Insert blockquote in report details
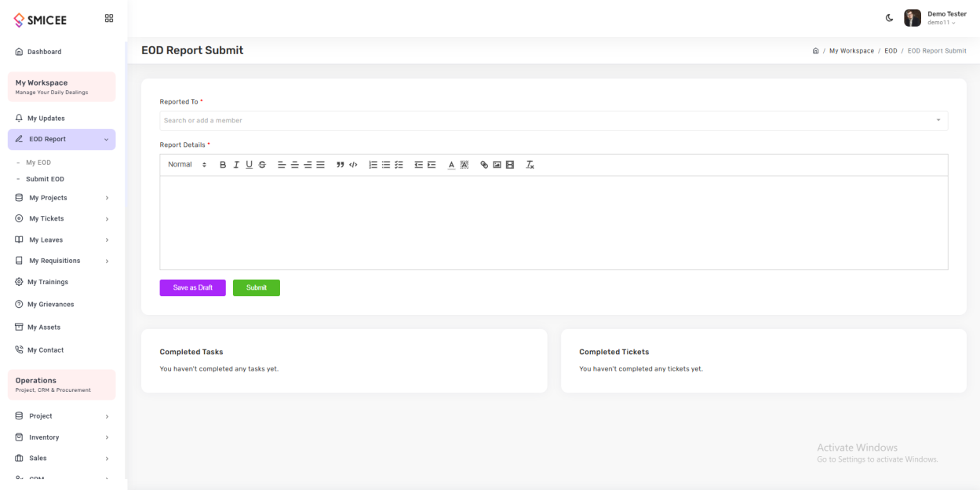This screenshot has height=490, width=980. (341, 165)
